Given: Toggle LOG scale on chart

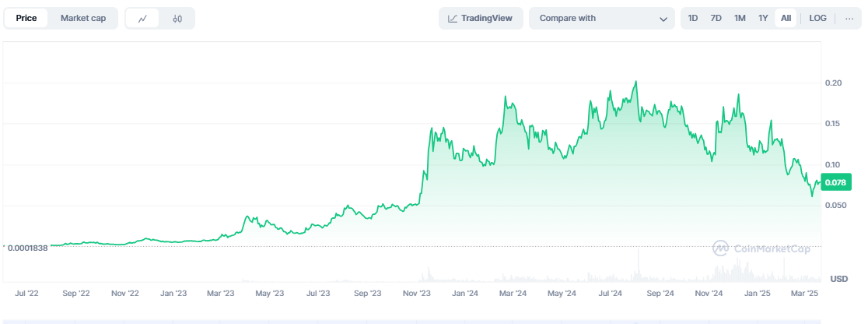Looking at the screenshot, I should coord(817,18).
